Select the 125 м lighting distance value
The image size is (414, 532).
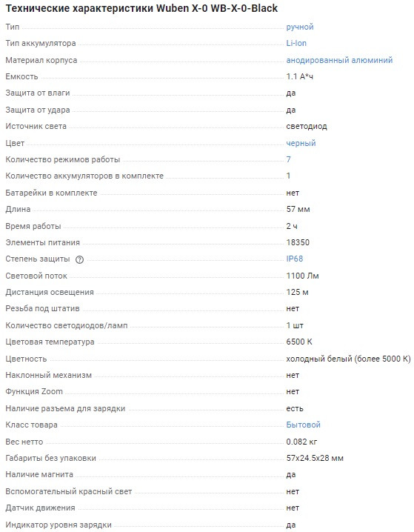click(x=297, y=292)
